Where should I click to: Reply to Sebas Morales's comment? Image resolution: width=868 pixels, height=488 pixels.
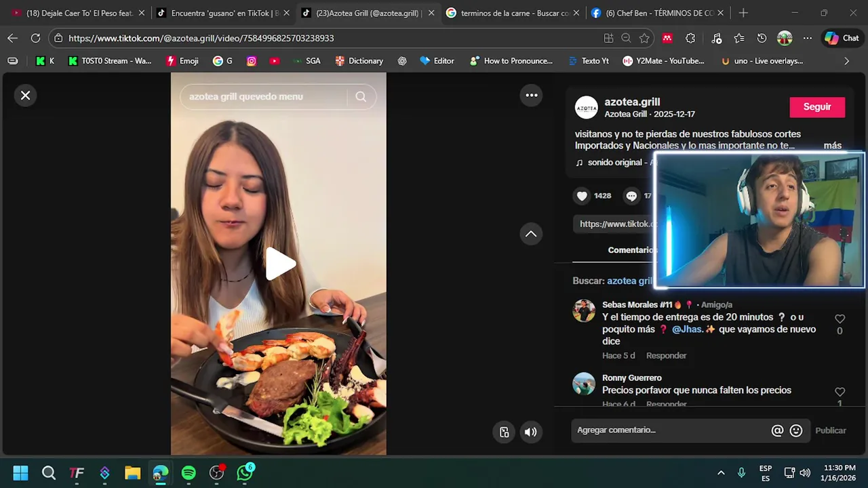tap(666, 356)
